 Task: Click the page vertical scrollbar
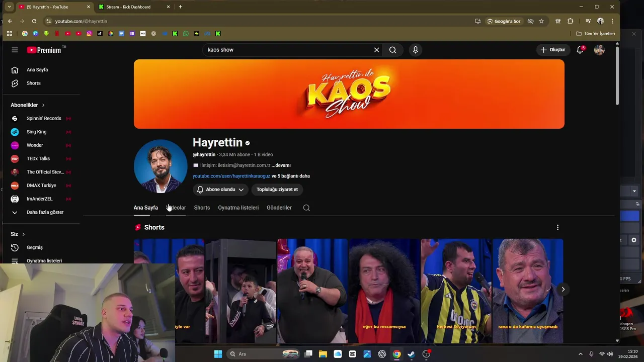click(617, 75)
